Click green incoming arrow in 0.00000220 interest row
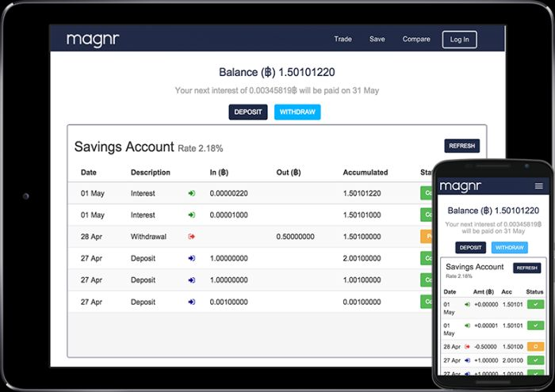The width and height of the screenshot is (555, 392). [x=192, y=193]
